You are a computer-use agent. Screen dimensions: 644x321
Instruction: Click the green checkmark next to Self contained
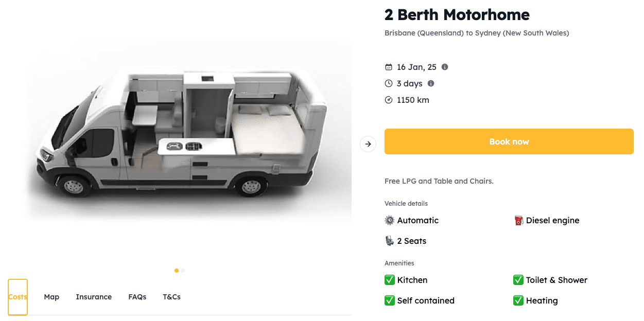[390, 300]
